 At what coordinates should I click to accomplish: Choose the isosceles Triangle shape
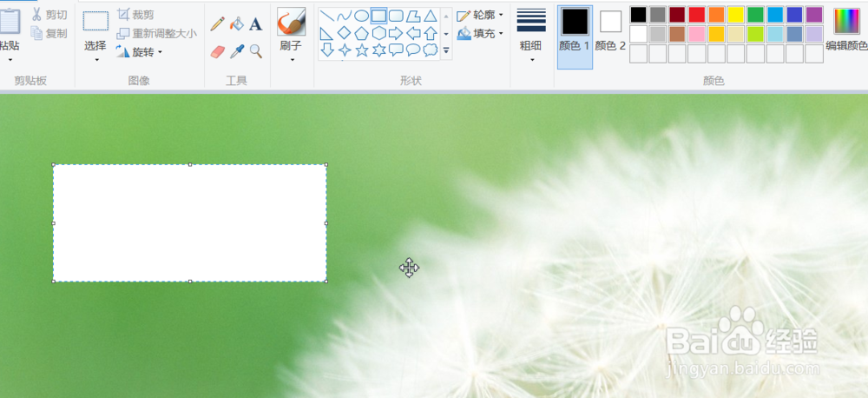point(431,16)
